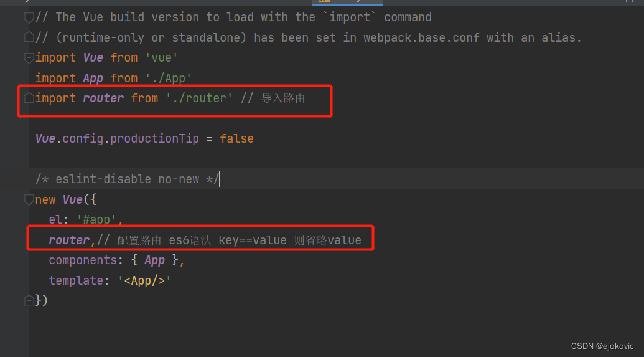This screenshot has height=357, width=644.
Task: Click the './router' import path string
Action: click(198, 98)
